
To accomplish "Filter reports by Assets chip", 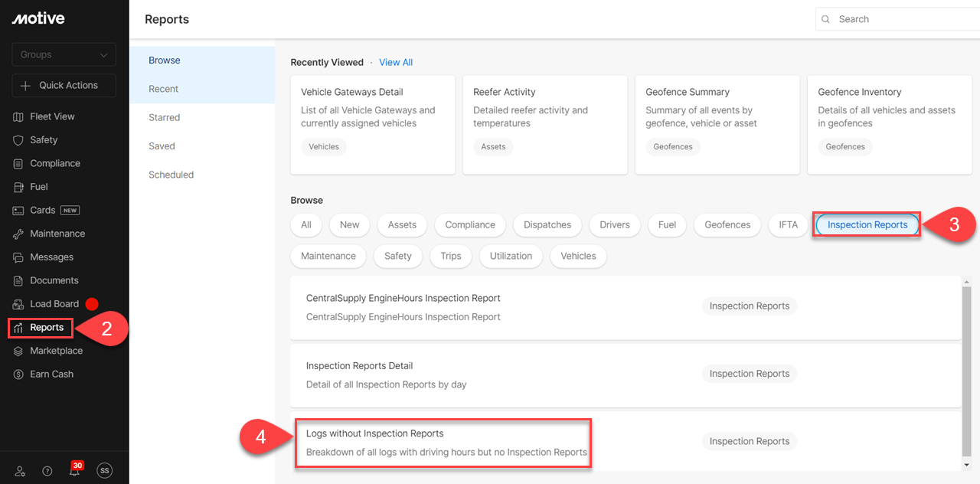I will (x=402, y=225).
